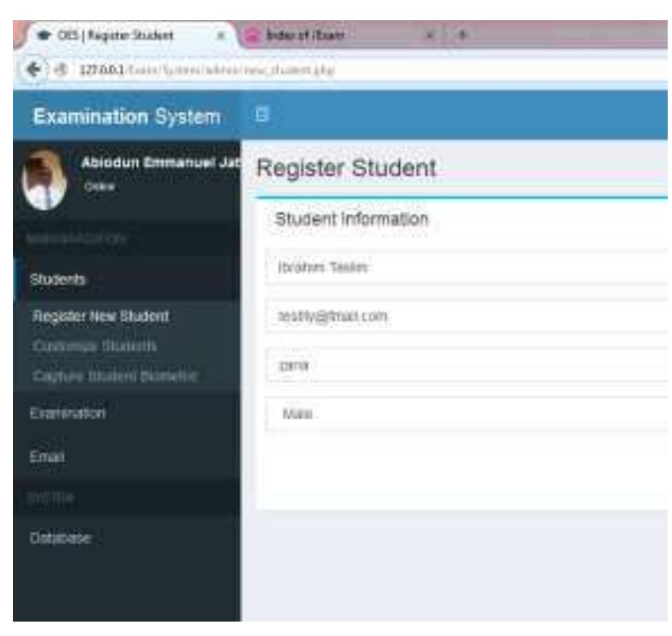The image size is (672, 636).
Task: Click the student name field with Ibrahim
Action: tap(466, 267)
